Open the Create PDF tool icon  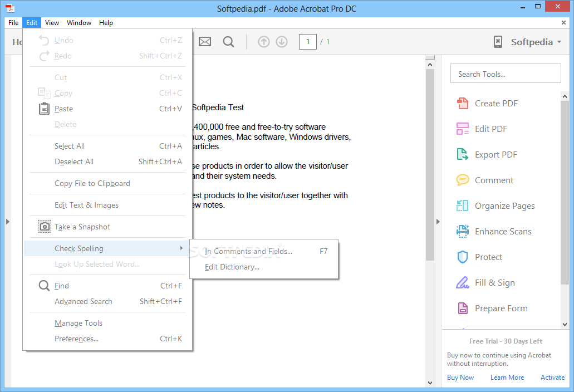(x=462, y=103)
